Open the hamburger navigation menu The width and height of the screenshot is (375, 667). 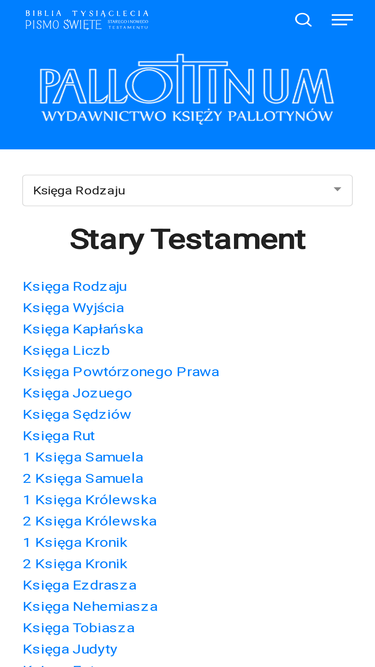(342, 20)
